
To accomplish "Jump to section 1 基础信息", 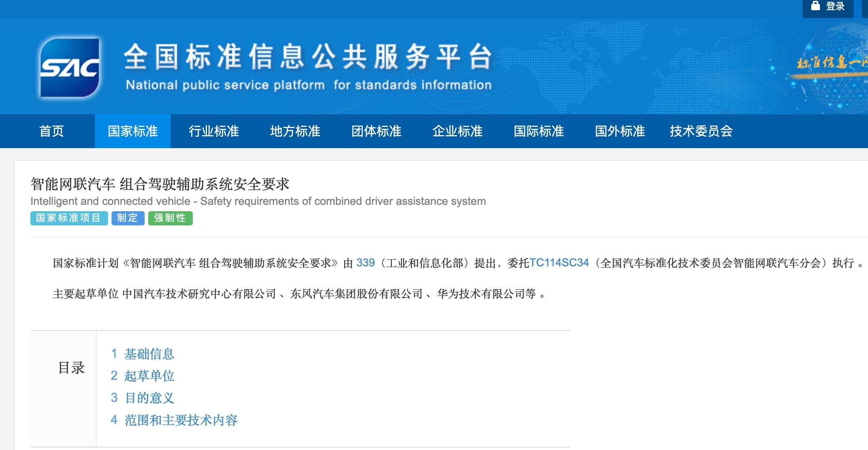I will coord(142,354).
